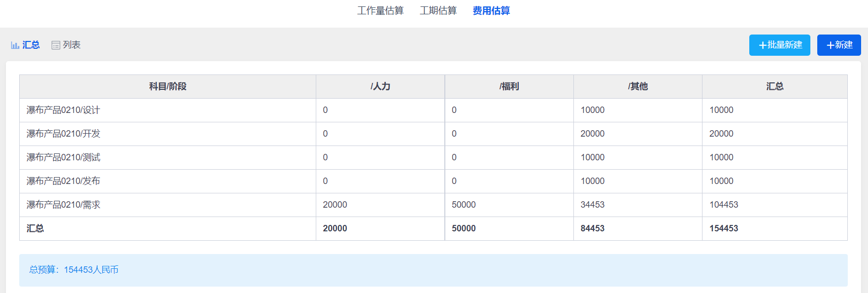Click 其他 value 10000 in 设计 row
868x293 pixels.
(x=592, y=110)
